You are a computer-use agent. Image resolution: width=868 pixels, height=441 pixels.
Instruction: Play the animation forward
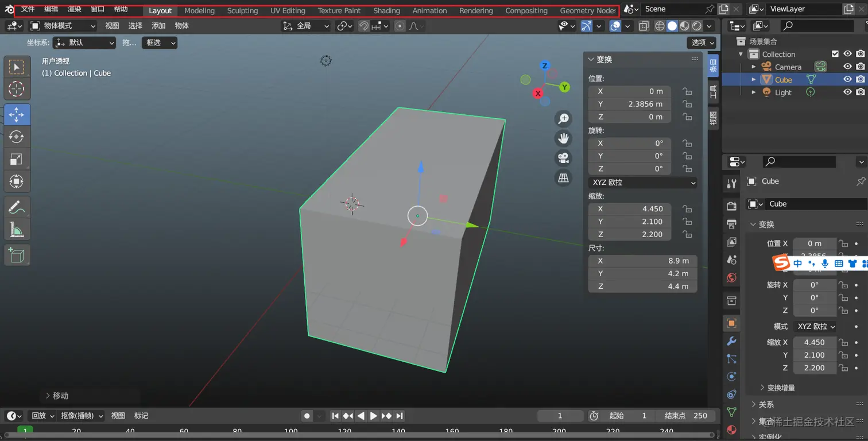[x=374, y=416]
